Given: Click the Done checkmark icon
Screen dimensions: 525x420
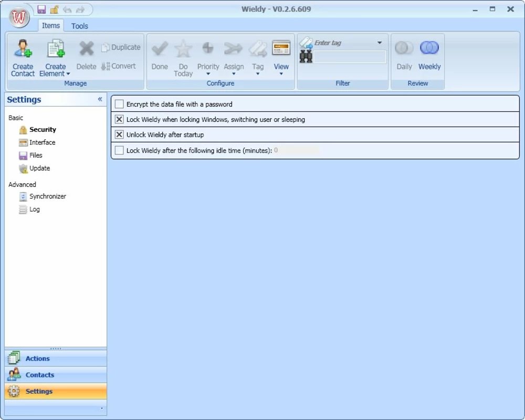Looking at the screenshot, I should tap(160, 49).
